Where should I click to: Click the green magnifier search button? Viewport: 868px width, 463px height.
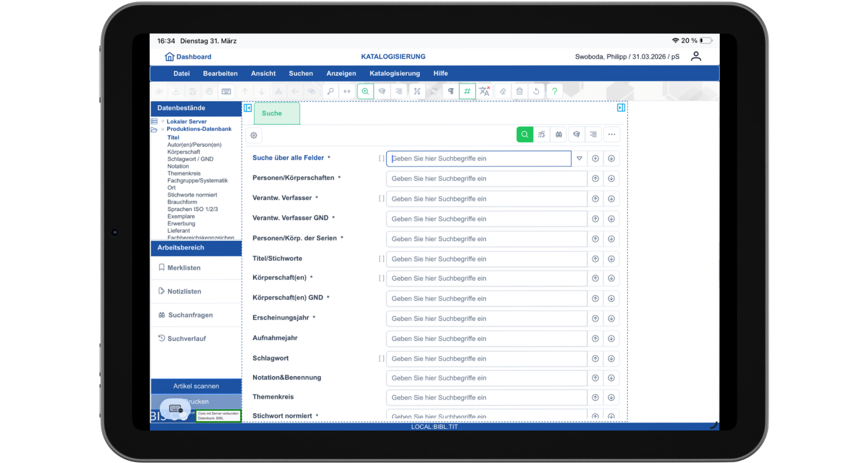point(524,134)
